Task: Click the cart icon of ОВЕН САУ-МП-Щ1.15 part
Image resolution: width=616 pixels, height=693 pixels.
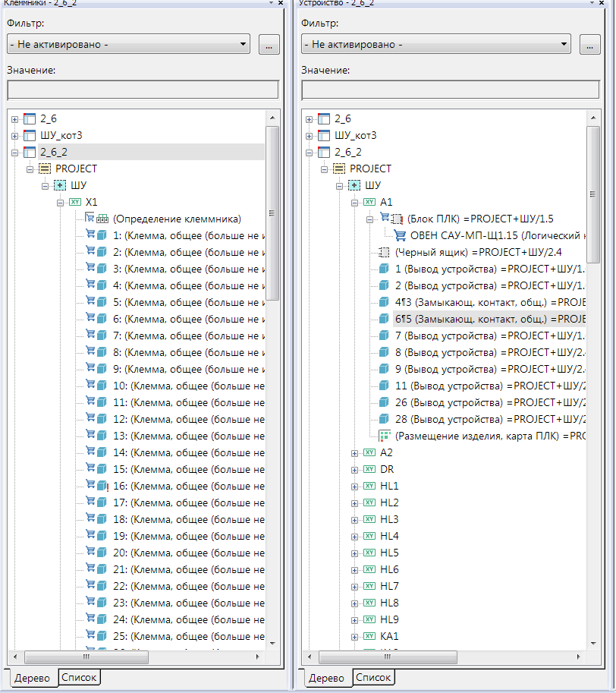Action: tap(400, 235)
